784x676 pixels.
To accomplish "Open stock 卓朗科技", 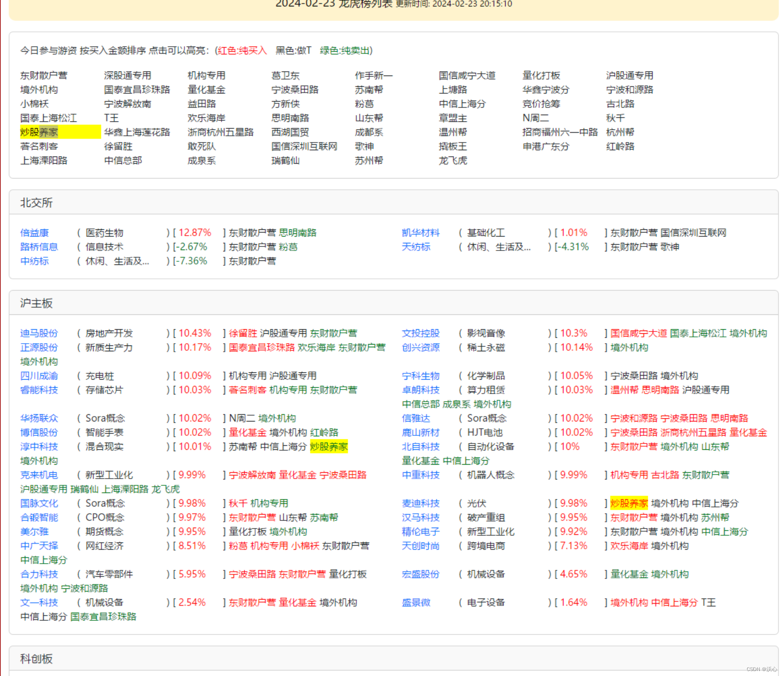I will [421, 390].
